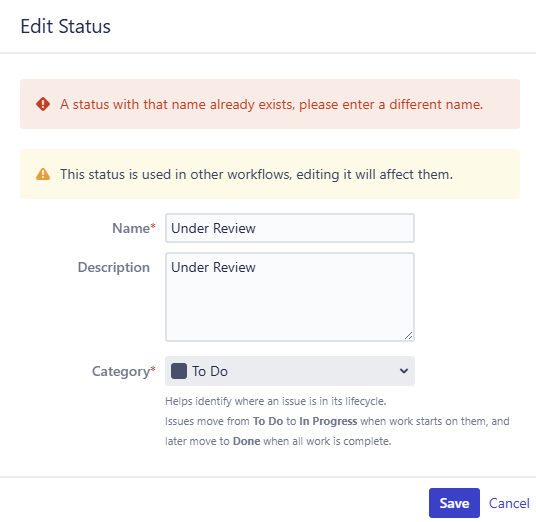The width and height of the screenshot is (536, 522).
Task: Select the name already exists error message
Action: click(271, 104)
